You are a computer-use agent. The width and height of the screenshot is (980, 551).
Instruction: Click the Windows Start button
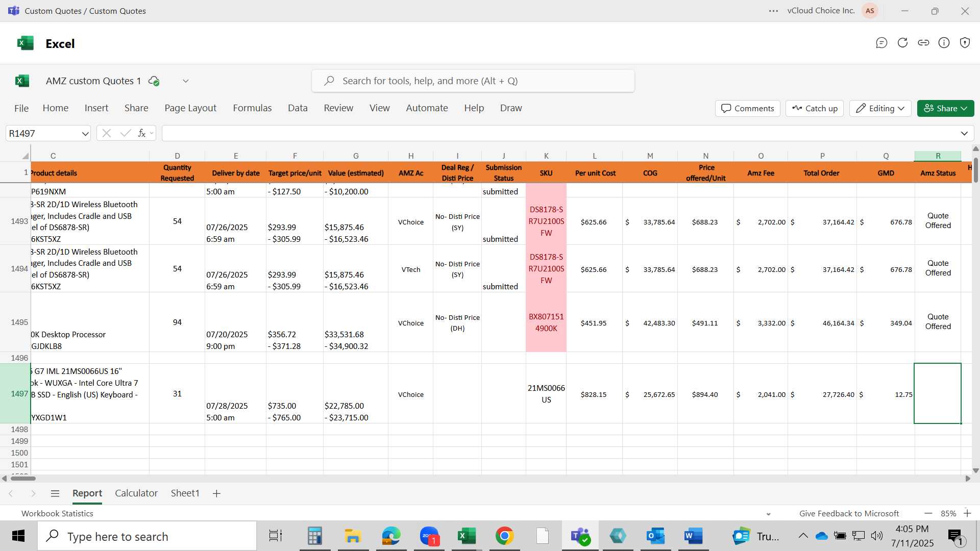(x=18, y=536)
